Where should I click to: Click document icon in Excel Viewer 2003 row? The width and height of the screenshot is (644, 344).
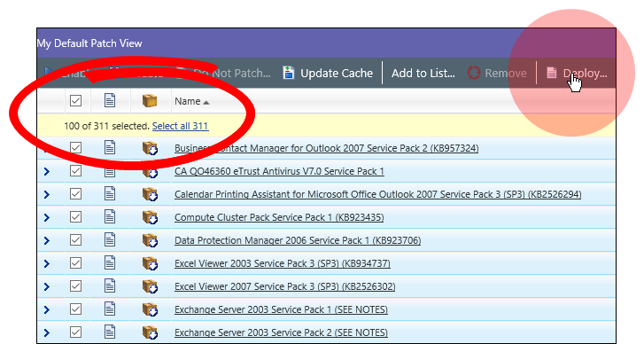pos(110,262)
